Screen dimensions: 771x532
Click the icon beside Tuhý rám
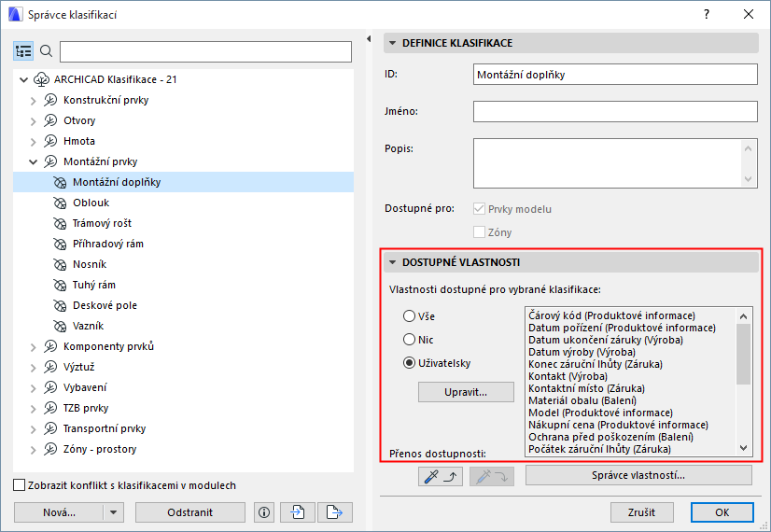click(x=60, y=286)
